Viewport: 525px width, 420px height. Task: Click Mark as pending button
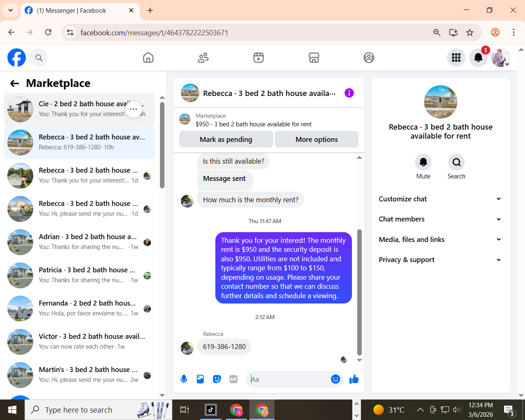pos(226,139)
